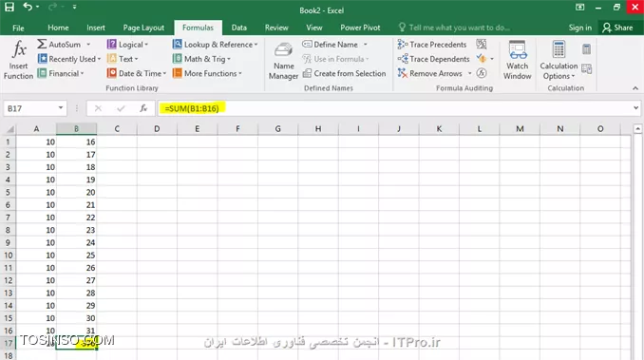Select row 12 header
644x360 pixels.
[x=8, y=280]
